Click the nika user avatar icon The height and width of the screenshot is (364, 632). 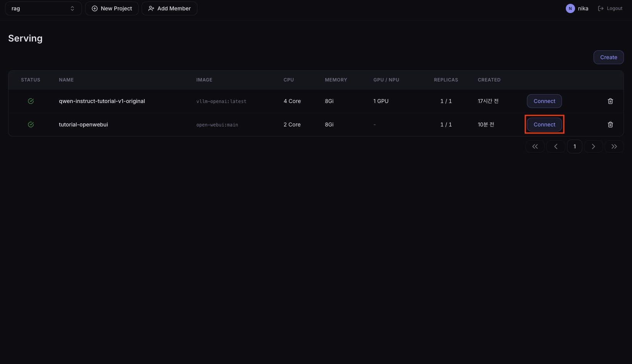tap(570, 8)
